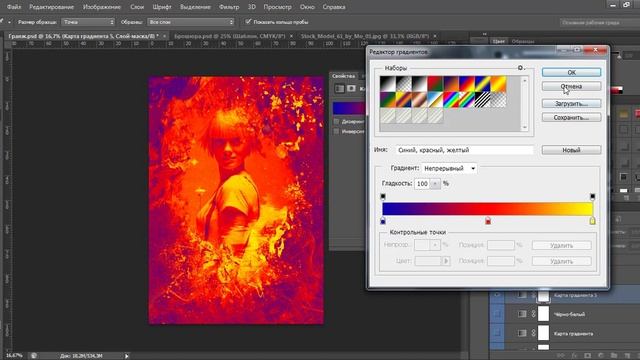
Task: Pick the Blue, Red, Yellow gradient preset
Action: coord(467,84)
